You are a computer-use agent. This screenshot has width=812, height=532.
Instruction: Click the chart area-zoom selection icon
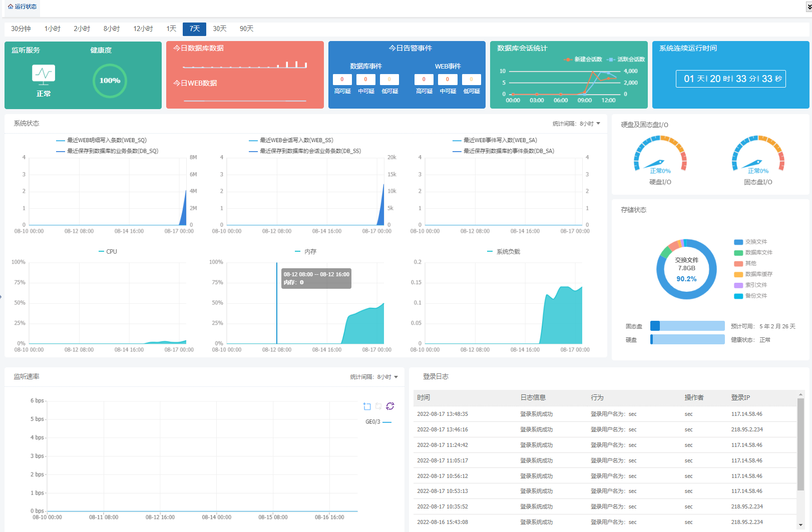pos(367,406)
